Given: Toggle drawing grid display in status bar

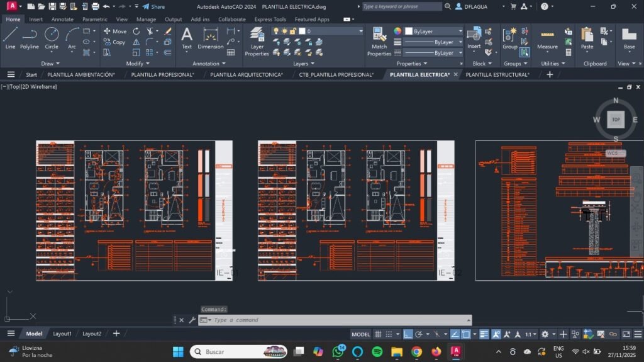Looking at the screenshot, I should 378,334.
